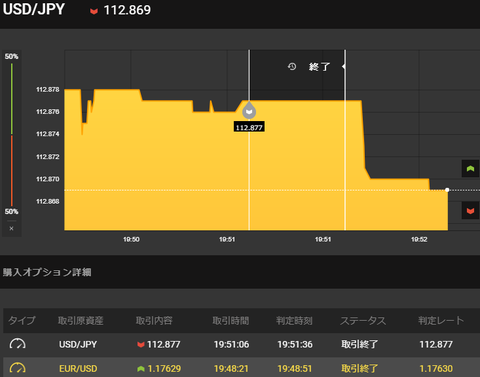This screenshot has height=377, width=480.
Task: Click the 112.878 y-axis label
Action: click(x=48, y=89)
